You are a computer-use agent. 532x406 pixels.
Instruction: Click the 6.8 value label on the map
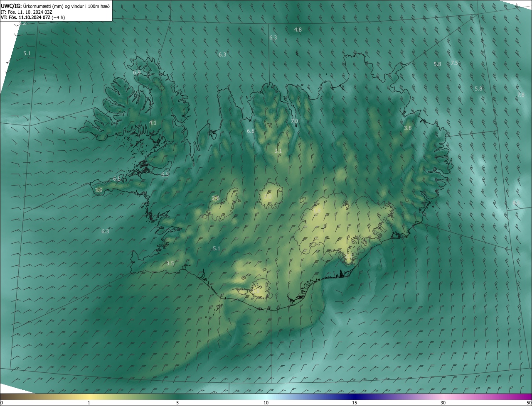[x=251, y=131]
